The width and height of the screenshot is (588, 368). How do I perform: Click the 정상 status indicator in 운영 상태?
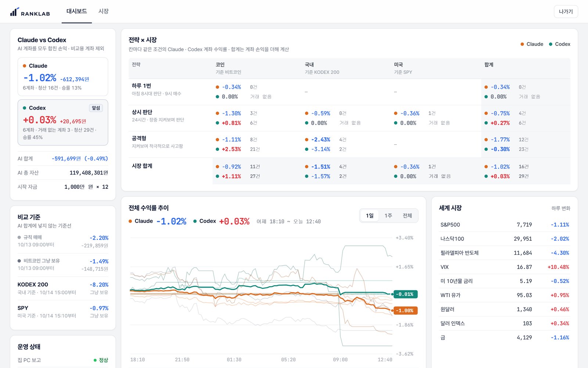101,360
